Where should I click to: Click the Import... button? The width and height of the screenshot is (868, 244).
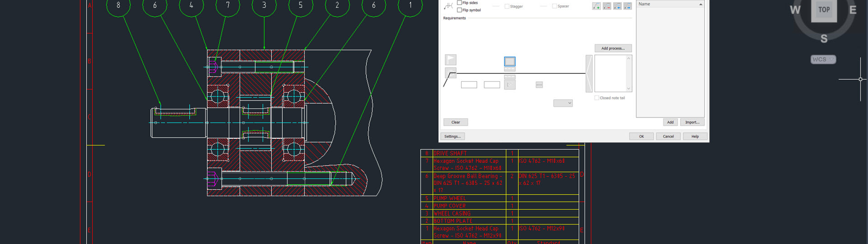point(692,122)
